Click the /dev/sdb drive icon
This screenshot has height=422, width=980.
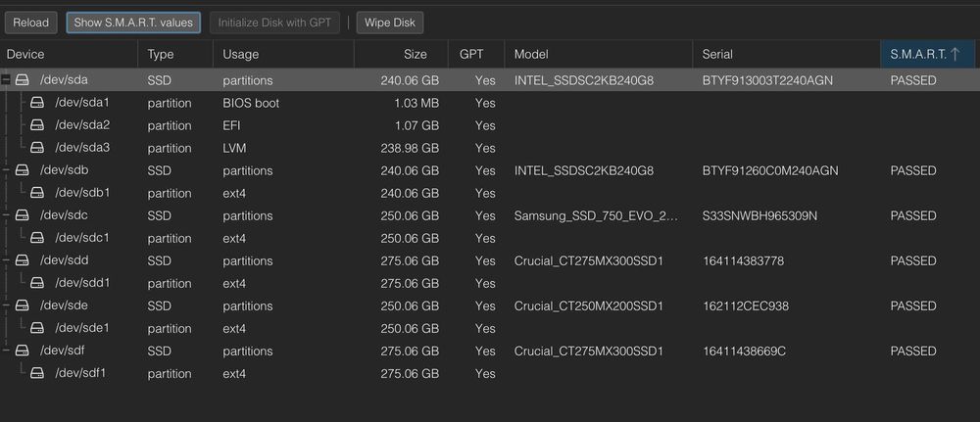pos(23,170)
